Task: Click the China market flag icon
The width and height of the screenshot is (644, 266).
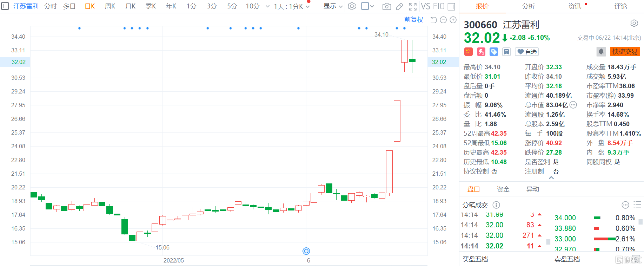Action: pyautogui.click(x=468, y=52)
